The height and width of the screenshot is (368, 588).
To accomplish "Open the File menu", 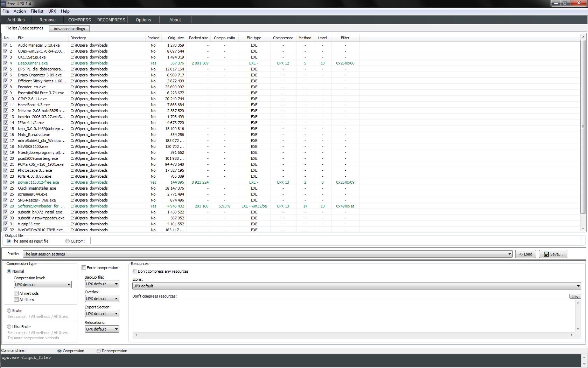I will point(6,11).
